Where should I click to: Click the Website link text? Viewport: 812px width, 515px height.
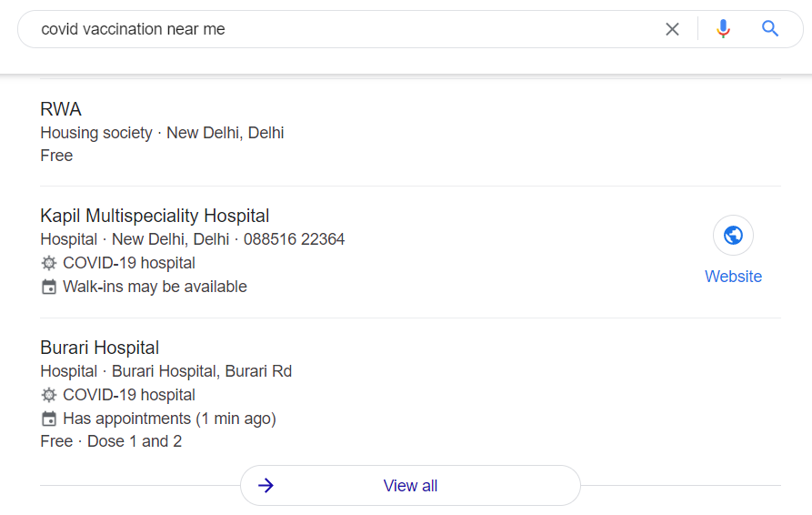(733, 276)
